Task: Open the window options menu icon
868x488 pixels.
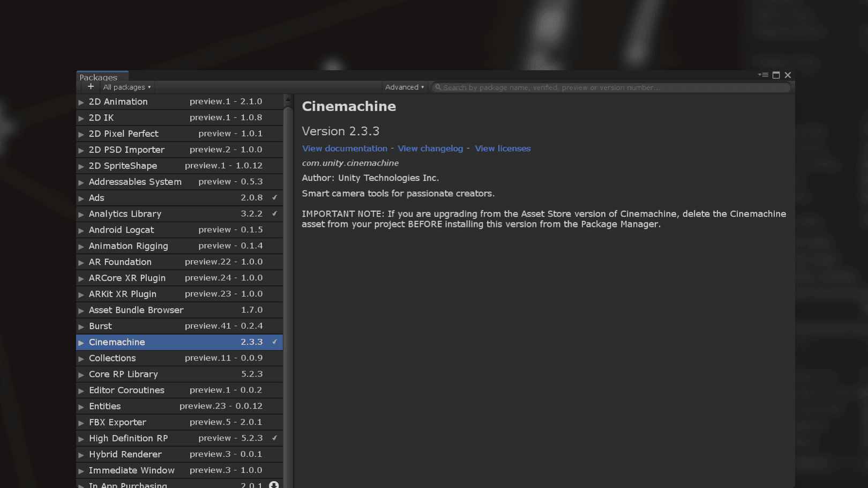Action: pos(763,75)
